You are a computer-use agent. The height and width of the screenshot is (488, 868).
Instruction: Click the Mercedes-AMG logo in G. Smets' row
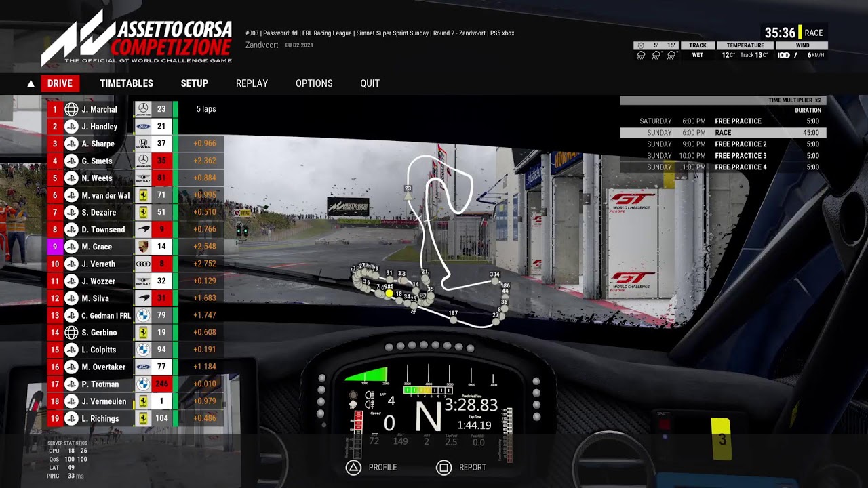click(143, 161)
